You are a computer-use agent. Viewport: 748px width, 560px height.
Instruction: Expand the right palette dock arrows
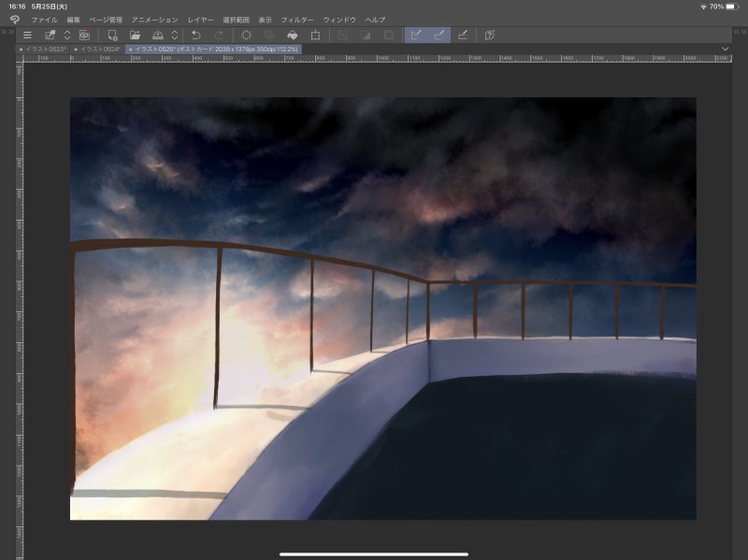pos(740,32)
